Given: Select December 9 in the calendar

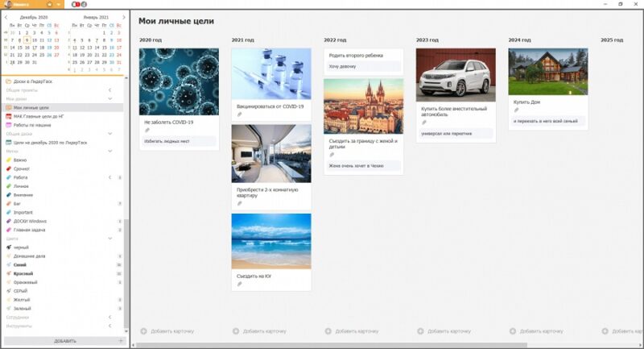Looking at the screenshot, I should click(x=27, y=39).
